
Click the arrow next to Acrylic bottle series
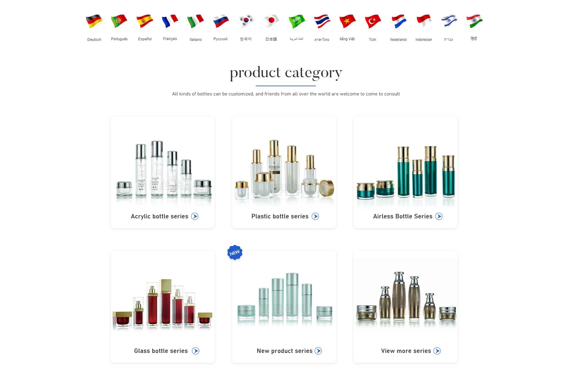195,216
